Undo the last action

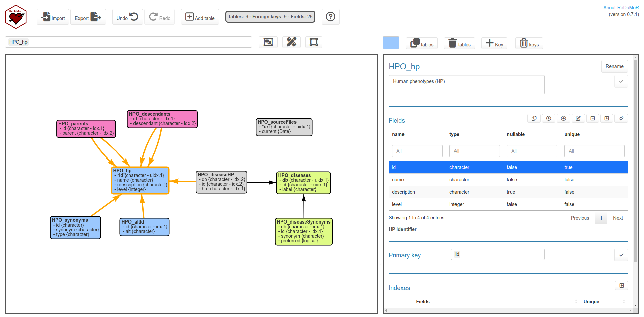pyautogui.click(x=127, y=17)
